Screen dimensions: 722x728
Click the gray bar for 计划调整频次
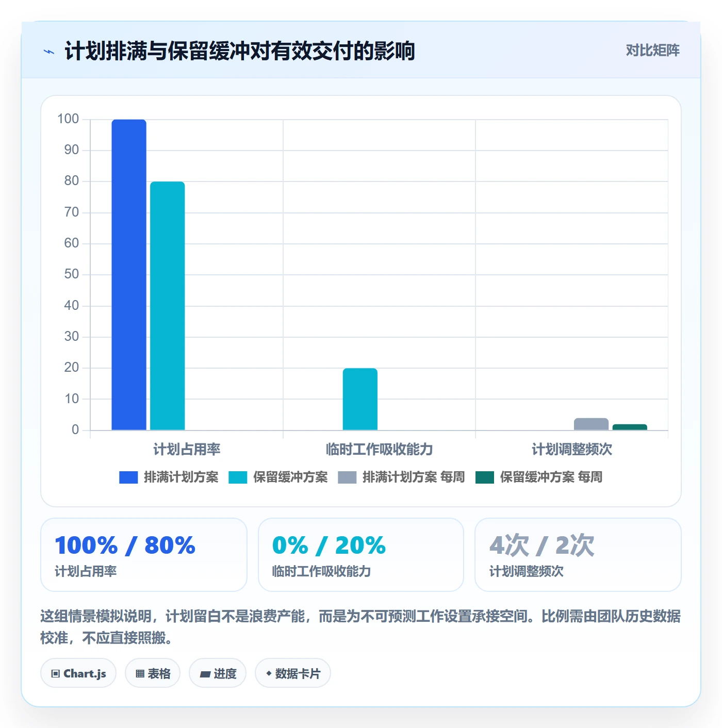tap(591, 424)
